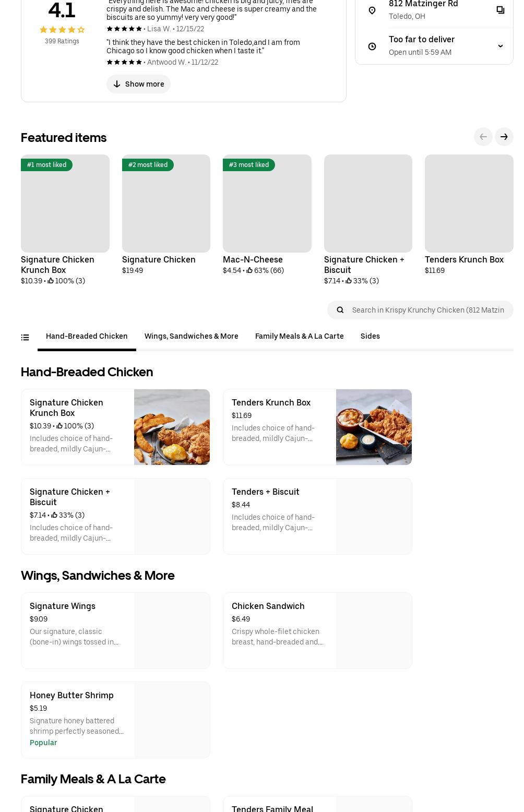This screenshot has width=524, height=812.
Task: Select the Sides tab
Action: pyautogui.click(x=370, y=337)
